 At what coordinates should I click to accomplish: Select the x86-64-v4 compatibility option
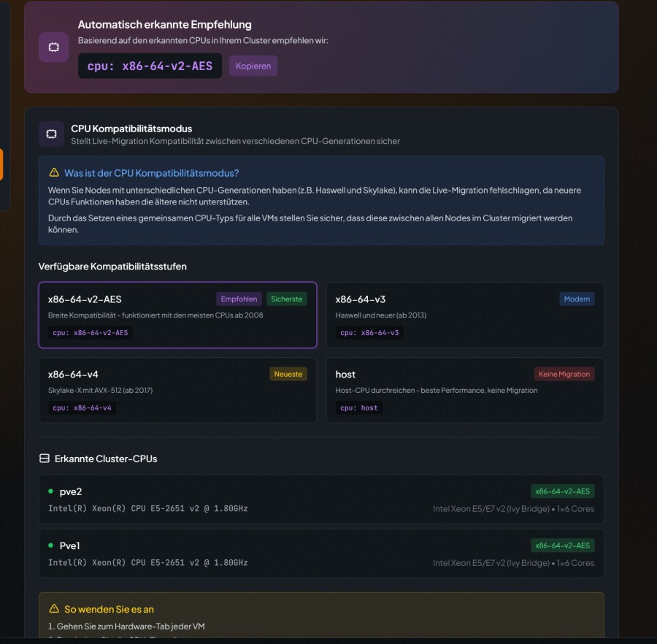click(x=177, y=391)
